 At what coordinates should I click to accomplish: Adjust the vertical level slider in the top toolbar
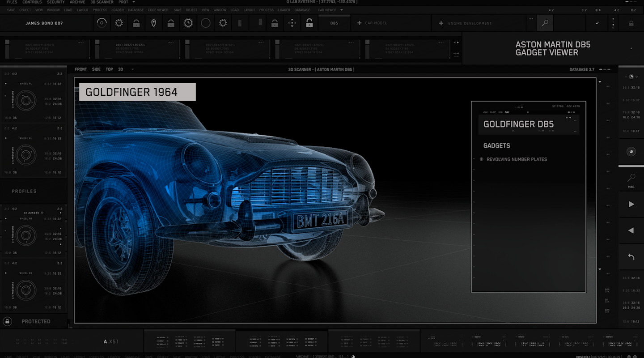tap(240, 23)
